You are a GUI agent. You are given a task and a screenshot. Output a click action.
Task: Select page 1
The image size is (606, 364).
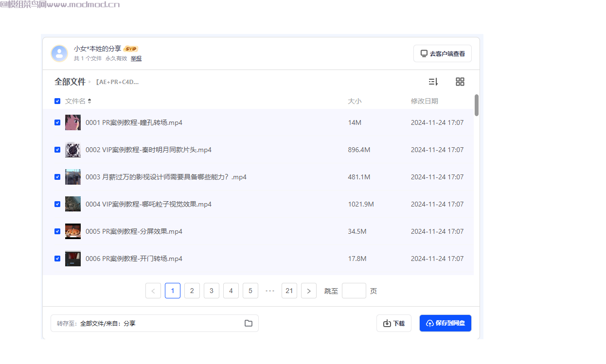[173, 291]
